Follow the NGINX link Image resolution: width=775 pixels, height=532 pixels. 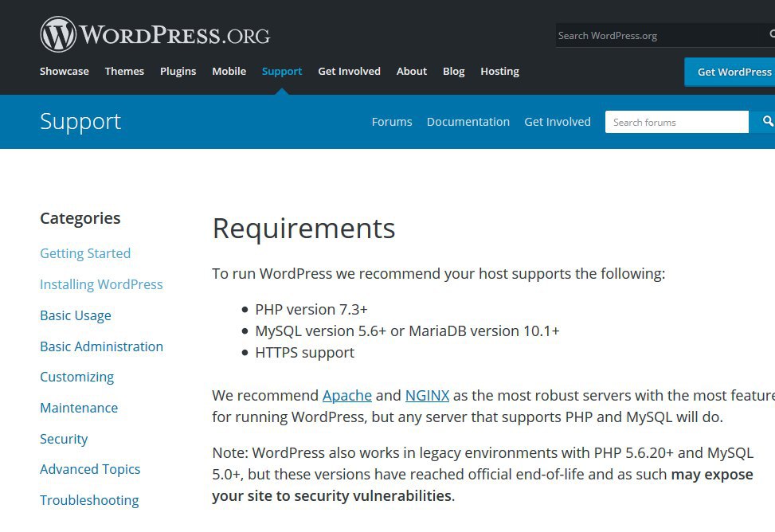427,396
